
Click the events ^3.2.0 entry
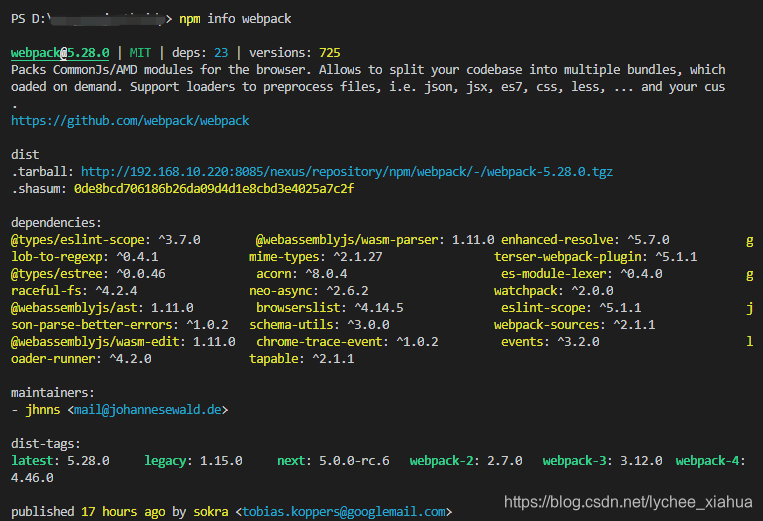[550, 342]
